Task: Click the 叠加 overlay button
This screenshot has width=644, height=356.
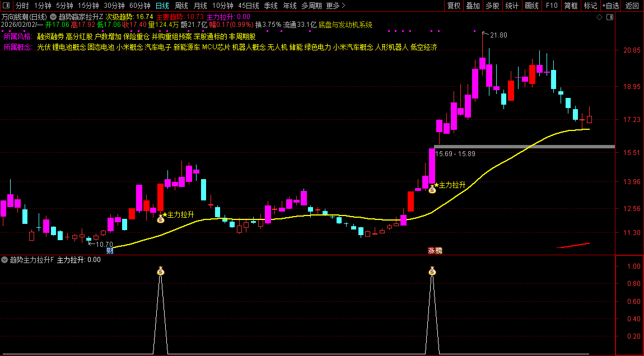Action: pos(473,6)
